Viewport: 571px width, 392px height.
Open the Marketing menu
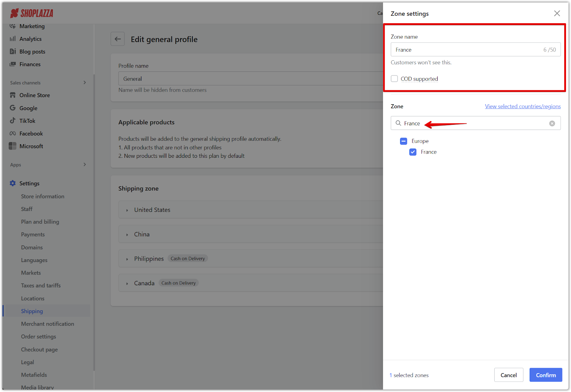point(32,26)
